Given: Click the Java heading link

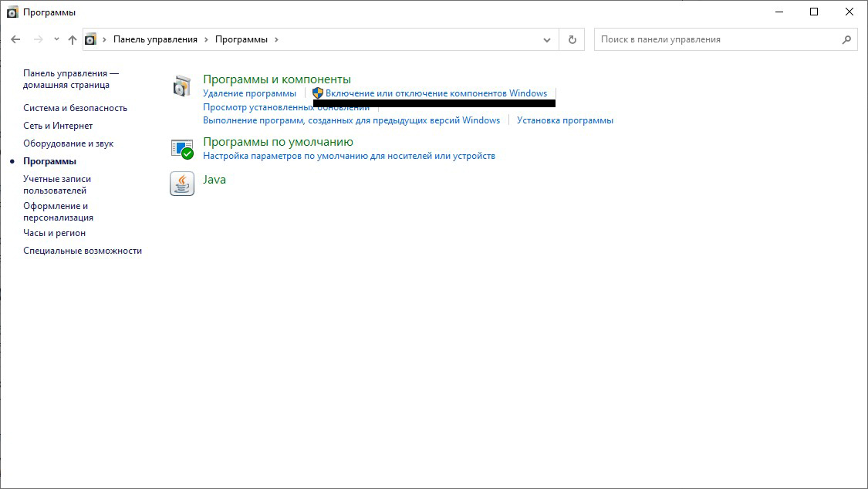Looking at the screenshot, I should 214,180.
